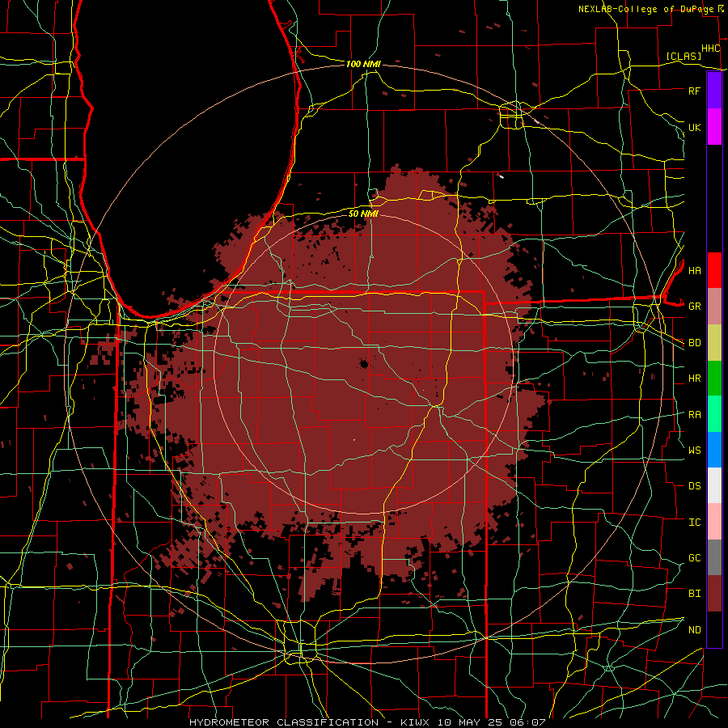728x728 pixels.
Task: Click the GC legend label
Action: pyautogui.click(x=694, y=558)
